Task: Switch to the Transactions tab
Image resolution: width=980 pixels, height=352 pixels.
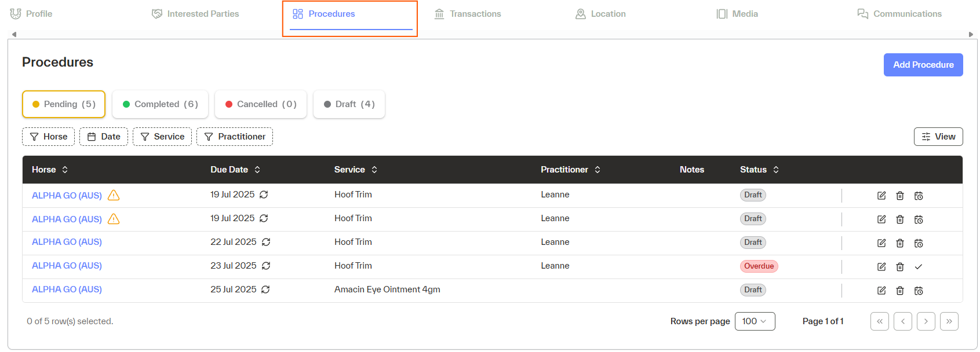Action: click(x=468, y=14)
